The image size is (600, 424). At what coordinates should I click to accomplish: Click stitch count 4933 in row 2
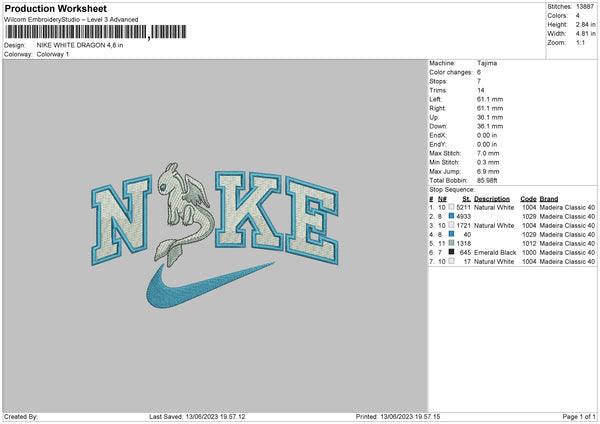[463, 217]
